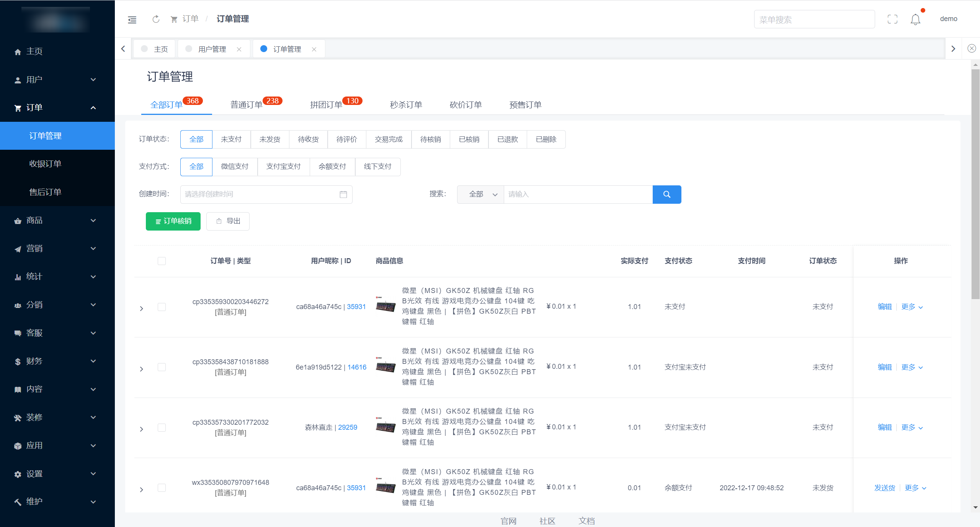Open the 内容 menu in sidebar
The image size is (980, 527).
coord(57,389)
